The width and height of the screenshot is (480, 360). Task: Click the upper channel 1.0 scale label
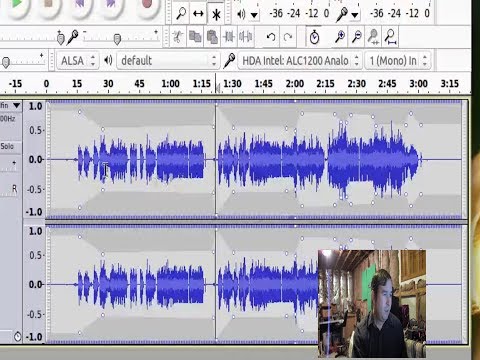35,106
